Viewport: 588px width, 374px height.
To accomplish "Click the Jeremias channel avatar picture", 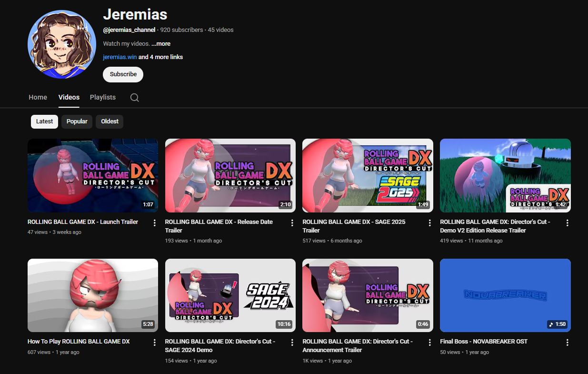I will click(x=62, y=44).
